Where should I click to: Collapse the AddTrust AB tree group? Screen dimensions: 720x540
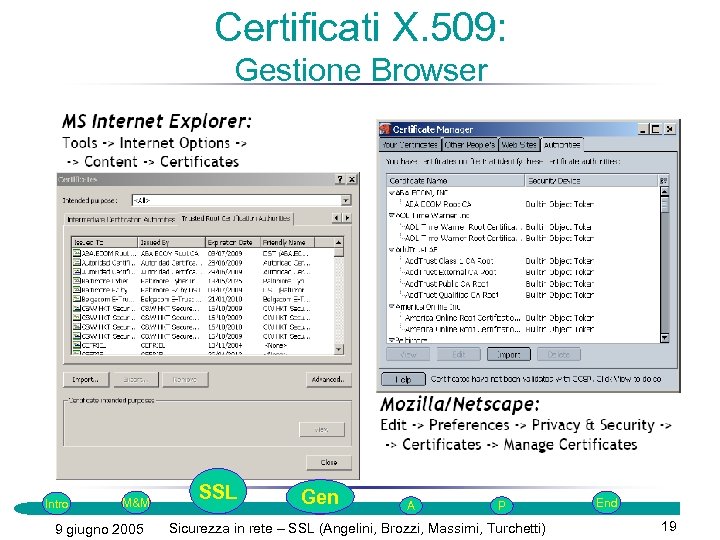tap(391, 250)
